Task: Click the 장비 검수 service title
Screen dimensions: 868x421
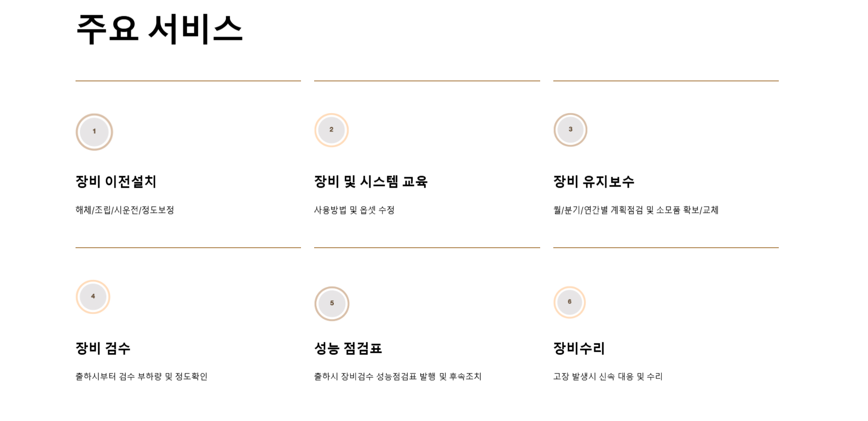Action: pos(103,348)
